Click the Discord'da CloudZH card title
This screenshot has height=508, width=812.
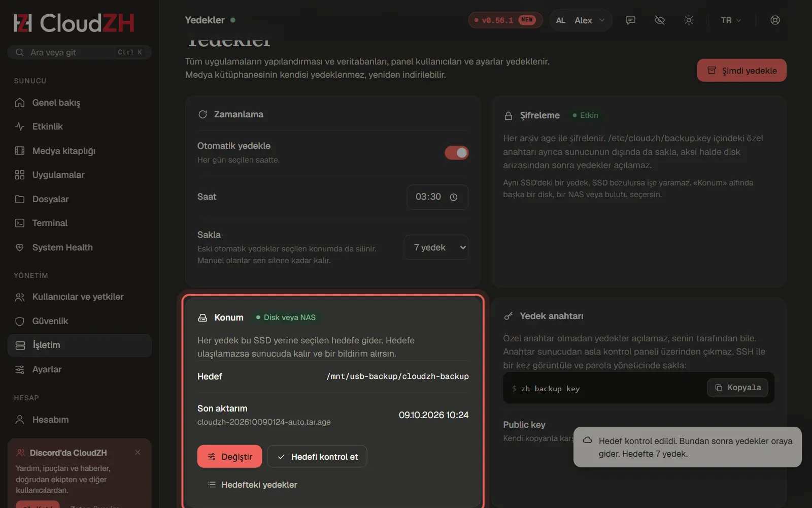click(68, 453)
